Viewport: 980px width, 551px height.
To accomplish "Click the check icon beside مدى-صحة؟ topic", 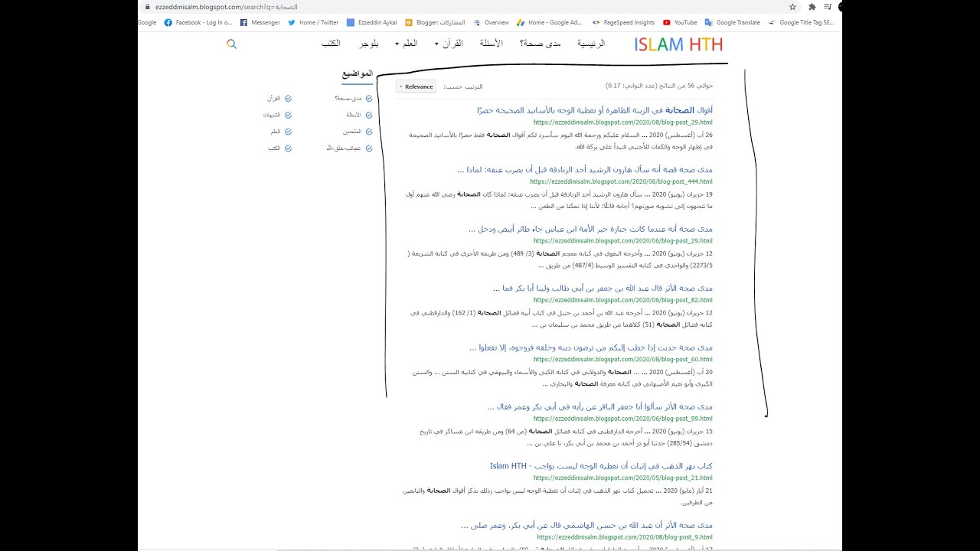I will 369,99.
